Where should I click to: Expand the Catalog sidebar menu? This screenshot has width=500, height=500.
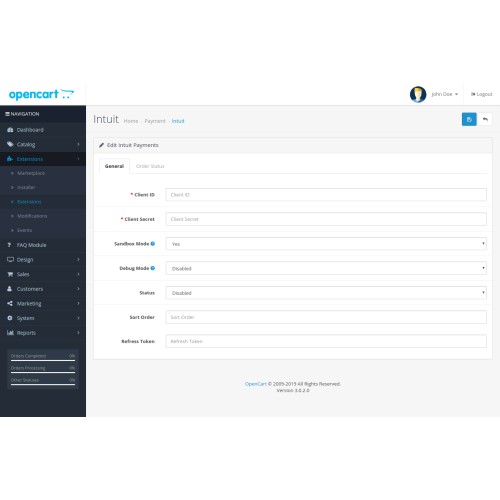point(43,144)
